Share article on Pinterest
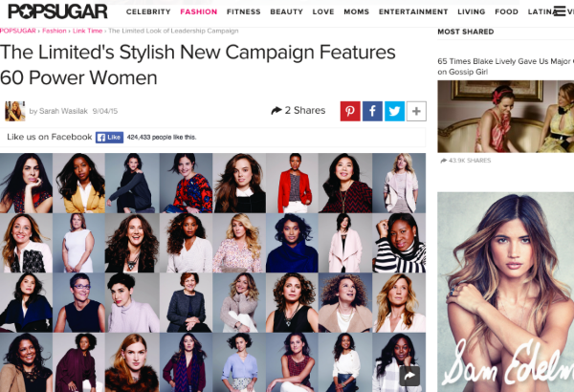 350,111
